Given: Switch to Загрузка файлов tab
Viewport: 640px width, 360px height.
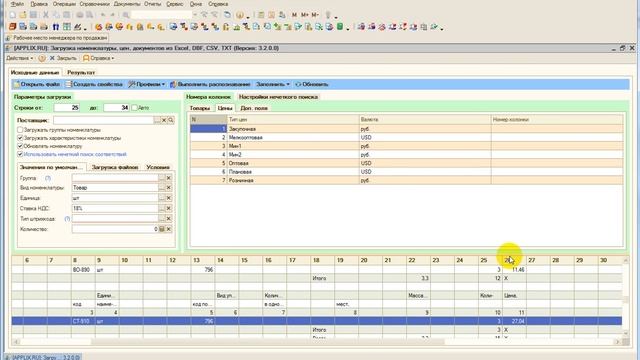Looking at the screenshot, I should (115, 167).
